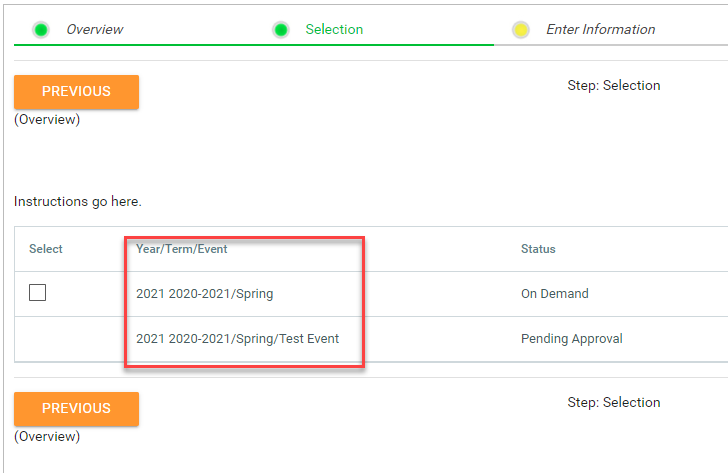Go to the Enter Information step
The height and width of the screenshot is (473, 728).
(600, 30)
